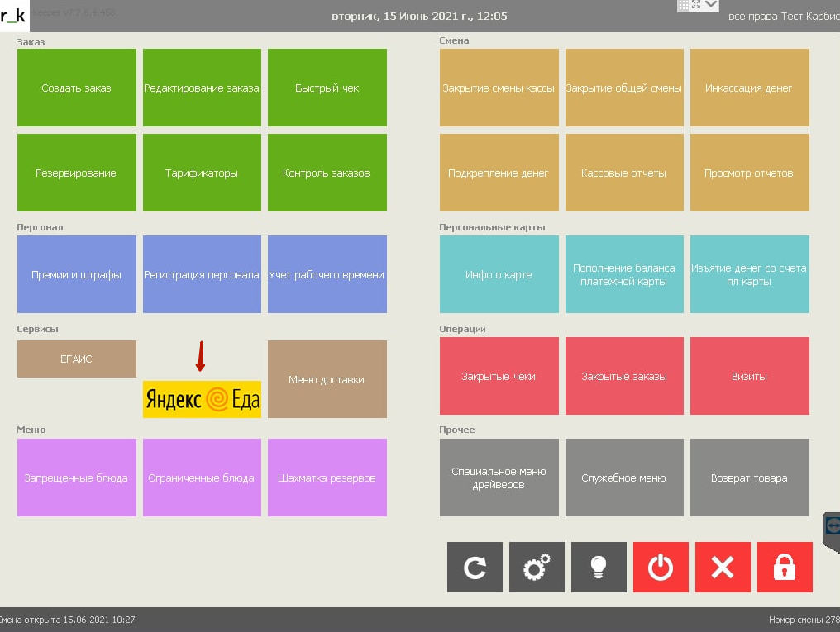This screenshot has height=632, width=840.
Task: Open Изъятие денег со счета пл карты
Action: pyautogui.click(x=750, y=274)
